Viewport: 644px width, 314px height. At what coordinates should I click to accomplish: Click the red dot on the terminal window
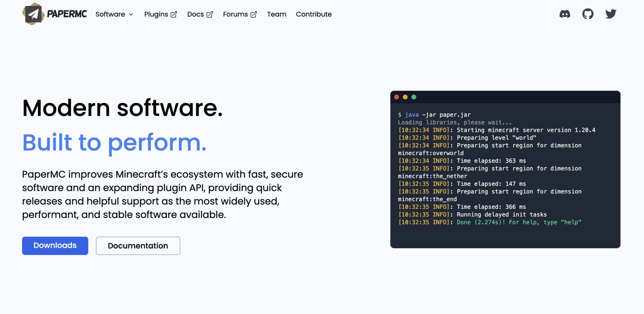396,97
